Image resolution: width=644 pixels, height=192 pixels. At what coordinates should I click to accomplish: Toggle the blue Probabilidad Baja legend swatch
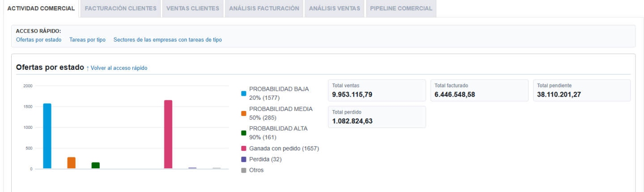pos(244,94)
